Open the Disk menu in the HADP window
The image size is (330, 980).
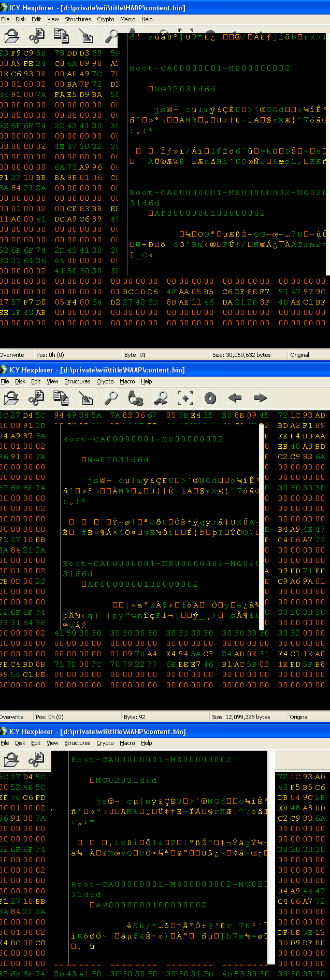point(21,19)
